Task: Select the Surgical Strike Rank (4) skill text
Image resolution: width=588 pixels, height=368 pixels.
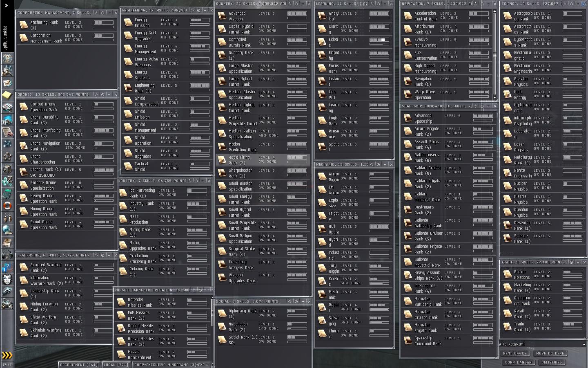Action: pos(242,251)
